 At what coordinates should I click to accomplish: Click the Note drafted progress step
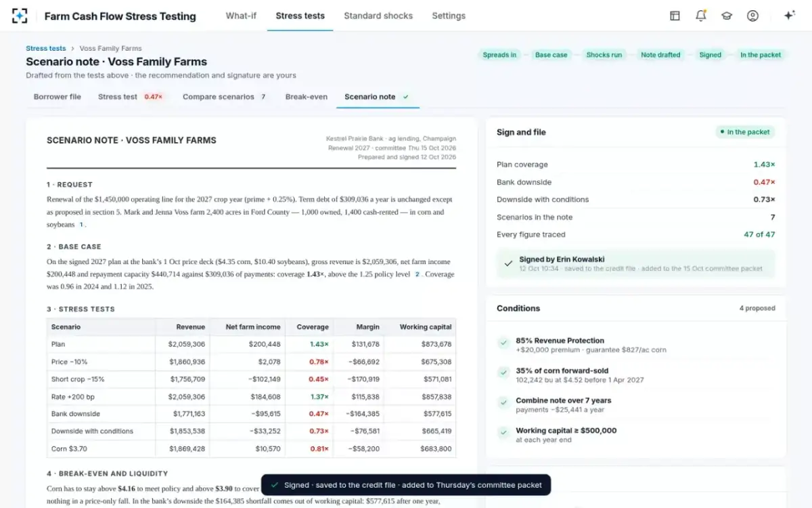660,55
